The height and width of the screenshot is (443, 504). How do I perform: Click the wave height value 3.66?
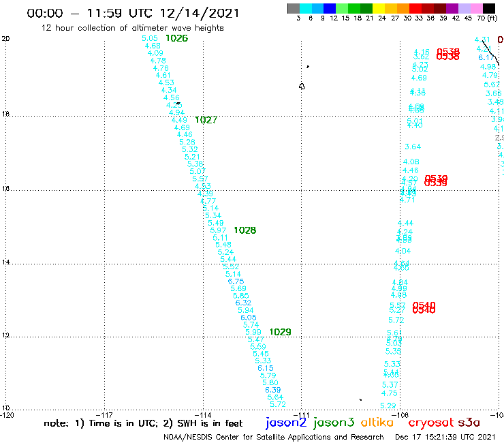click(493, 93)
